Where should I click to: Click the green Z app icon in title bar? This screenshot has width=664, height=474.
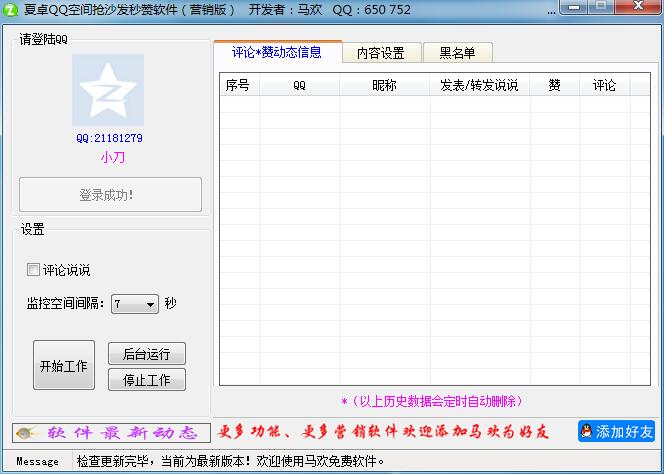(10, 9)
